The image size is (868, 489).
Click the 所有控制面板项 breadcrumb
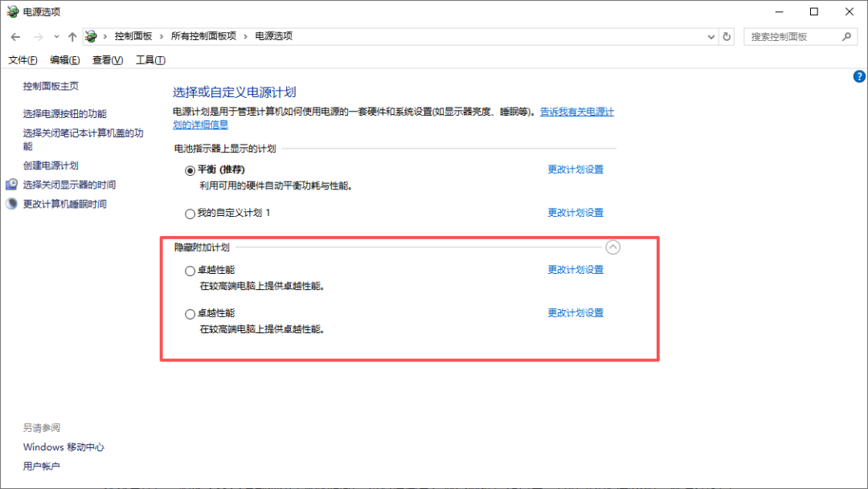pyautogui.click(x=203, y=36)
